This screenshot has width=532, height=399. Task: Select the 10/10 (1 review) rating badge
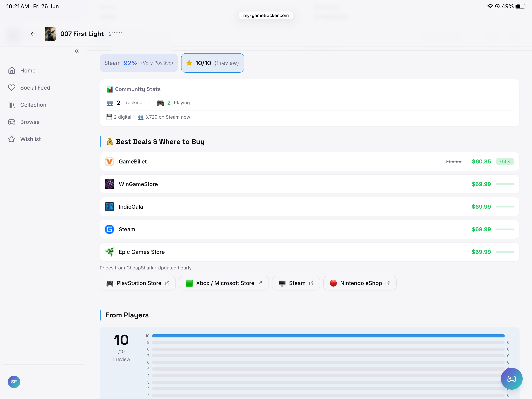coord(212,63)
